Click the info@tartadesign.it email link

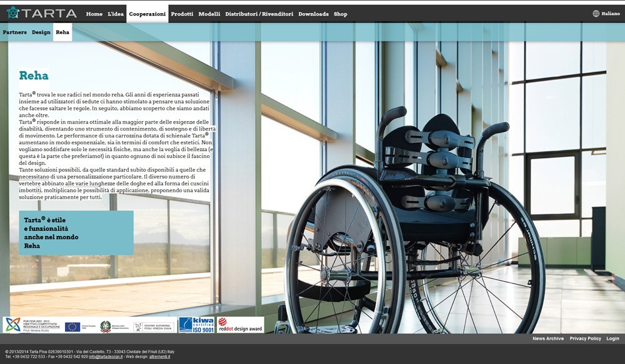pos(106,357)
